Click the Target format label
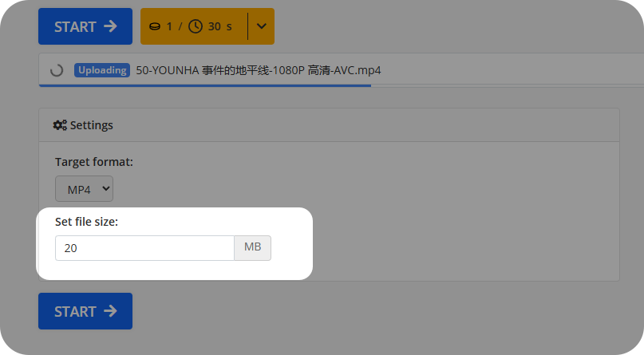This screenshot has height=355, width=644. tap(94, 162)
